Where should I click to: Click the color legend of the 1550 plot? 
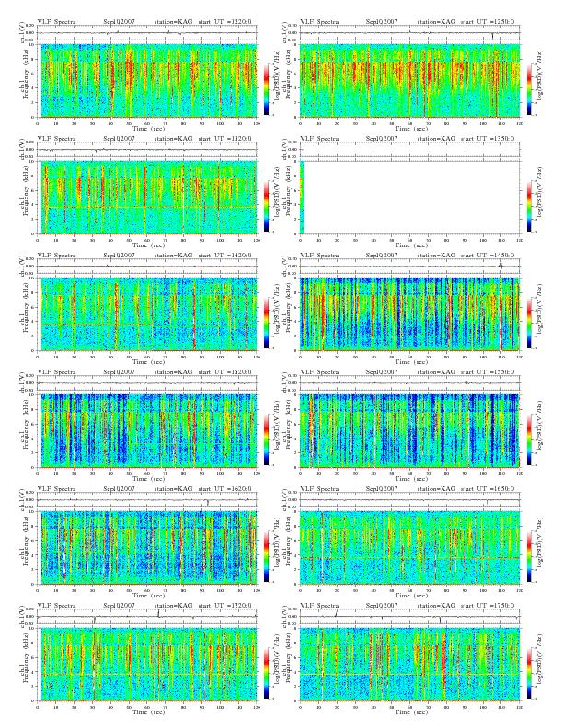530,439
